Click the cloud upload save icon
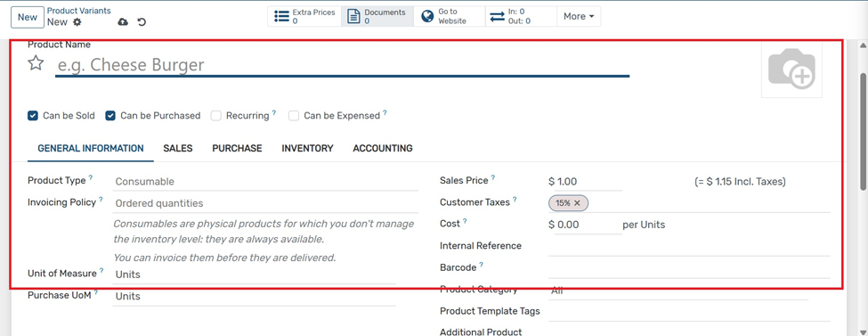The image size is (868, 336). pyautogui.click(x=123, y=22)
